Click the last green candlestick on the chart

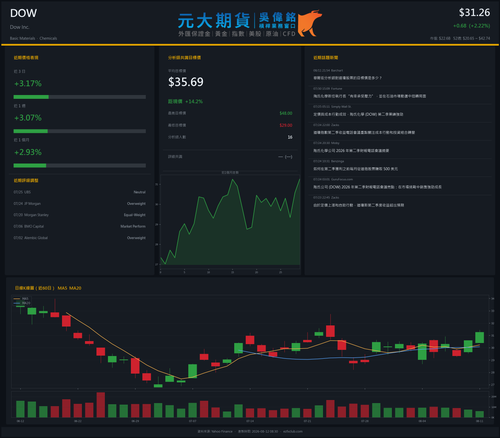(480, 337)
